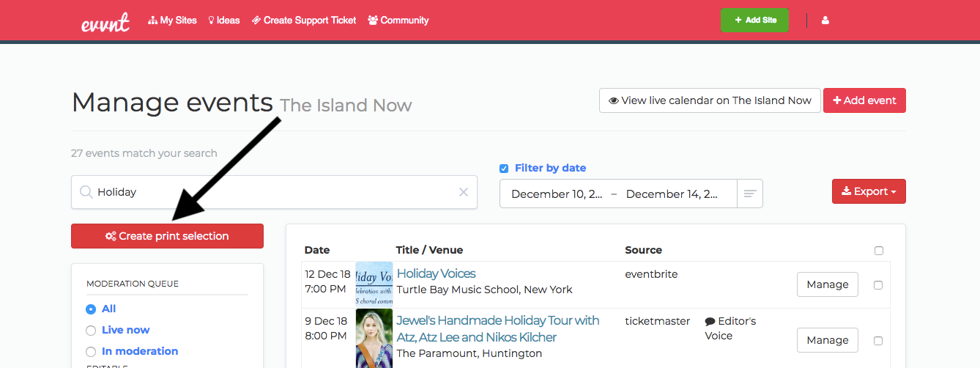980x368 pixels.
Task: Click the search magnifier icon
Action: (86, 192)
